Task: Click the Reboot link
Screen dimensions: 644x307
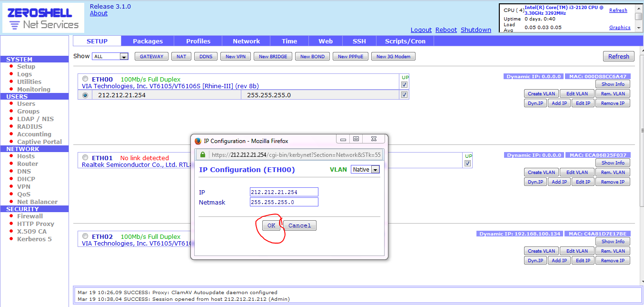Action: (446, 30)
